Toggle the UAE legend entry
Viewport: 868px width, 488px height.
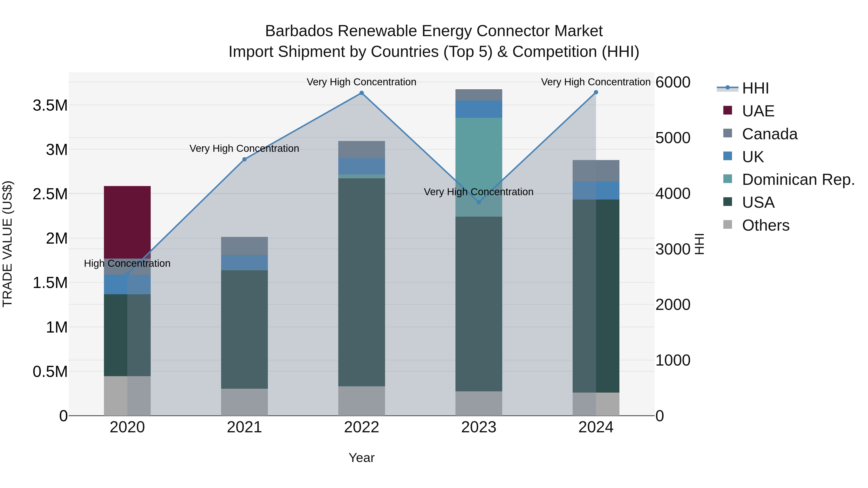(749, 111)
